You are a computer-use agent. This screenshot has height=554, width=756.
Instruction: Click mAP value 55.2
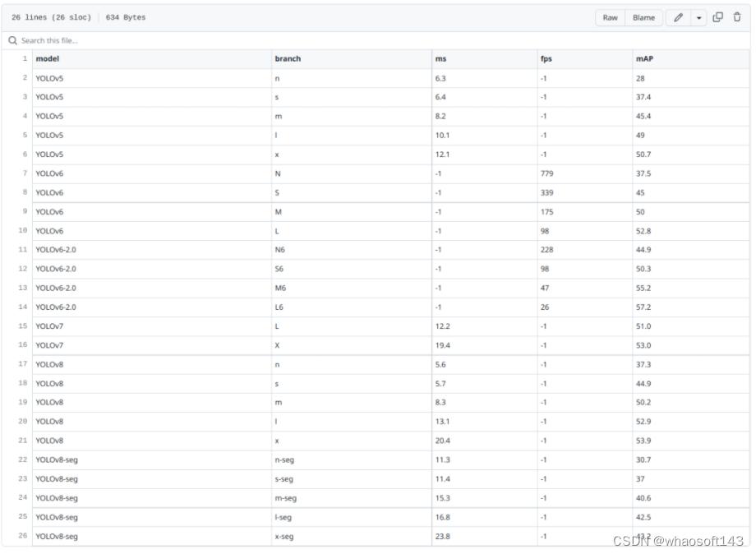click(643, 289)
